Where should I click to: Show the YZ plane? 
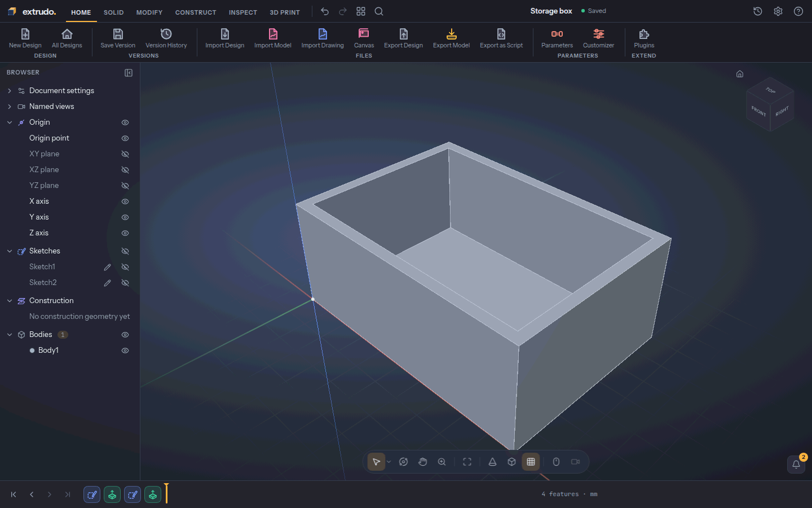125,186
